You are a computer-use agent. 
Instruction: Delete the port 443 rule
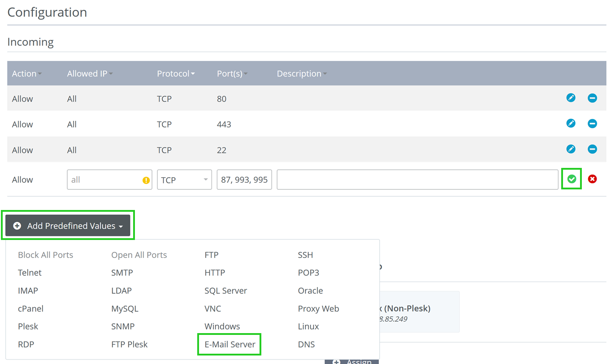point(592,123)
